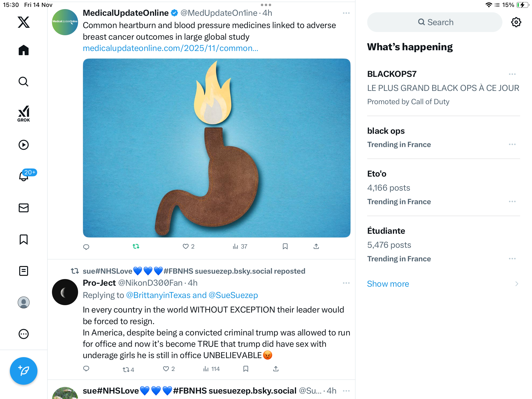Bookmark the Pro-Ject reply post
The width and height of the screenshot is (532, 399).
click(246, 369)
